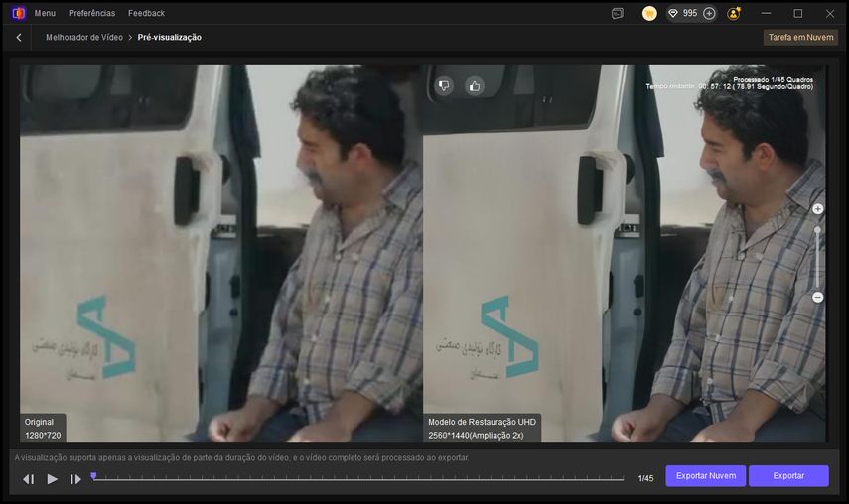The width and height of the screenshot is (849, 504).
Task: Open the Preferências menu
Action: tap(91, 13)
